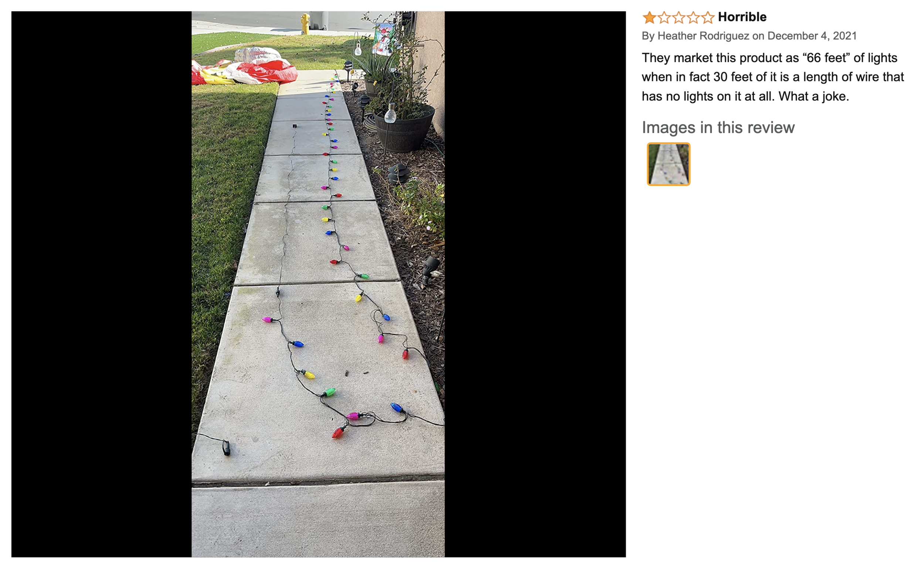Click the fourth empty rating star
Screen dimensions: 924x571
coord(693,17)
